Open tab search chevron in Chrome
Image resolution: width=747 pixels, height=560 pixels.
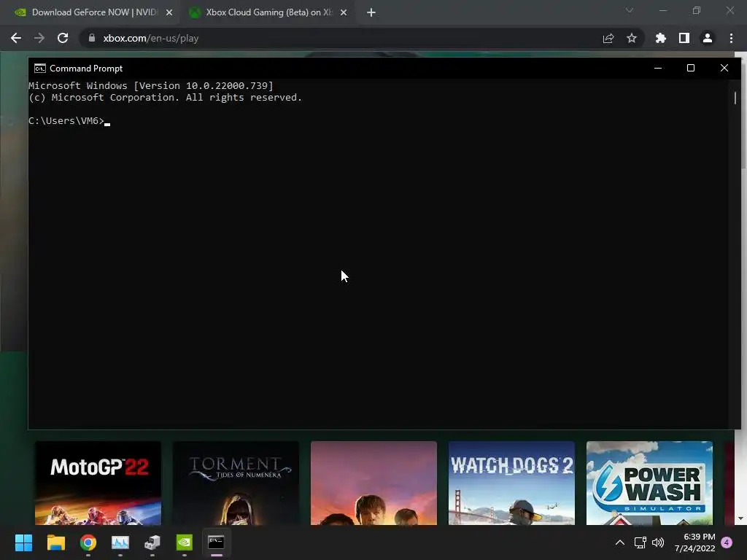click(x=630, y=10)
